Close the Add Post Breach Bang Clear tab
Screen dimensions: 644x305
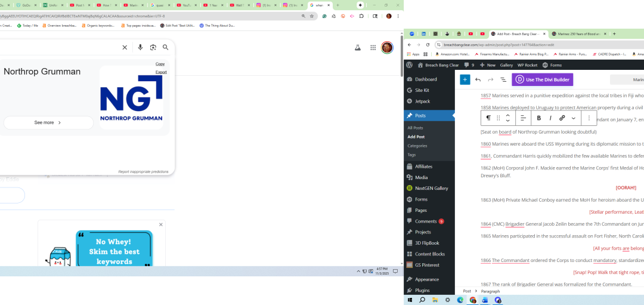point(544,33)
